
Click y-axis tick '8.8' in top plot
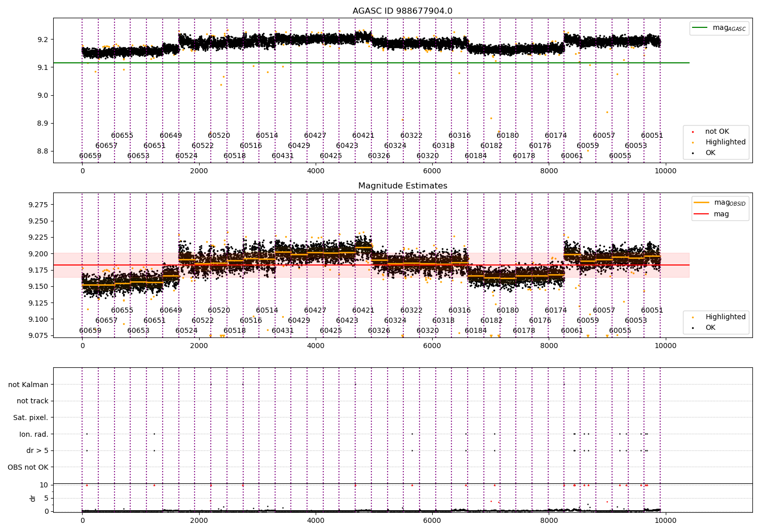point(43,151)
